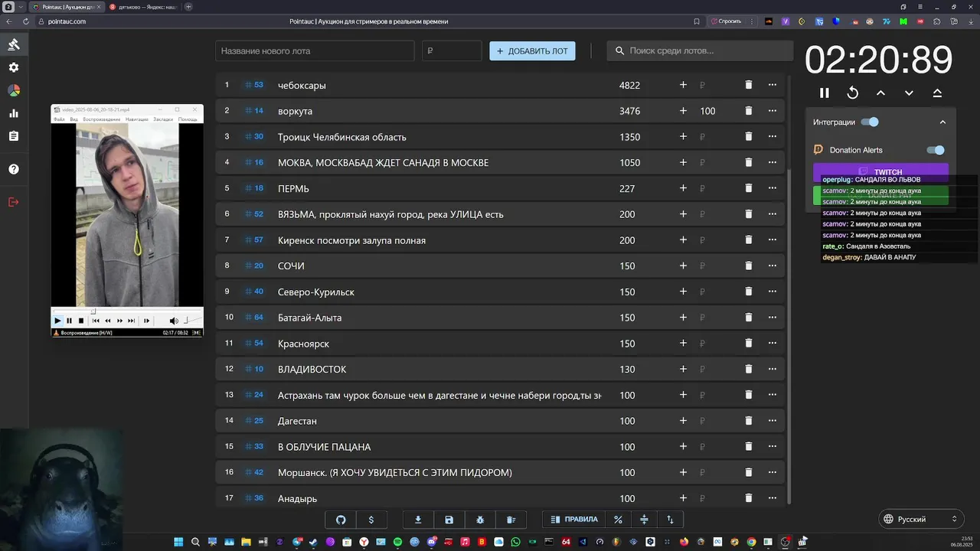Open the more options menu for чебоксары

coord(772,85)
